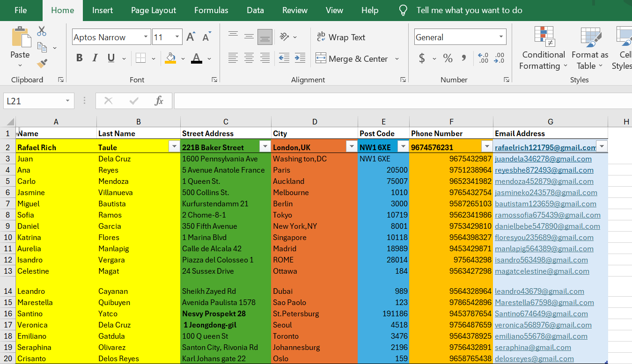Switch to the Formulas tab
The height and width of the screenshot is (364, 632).
point(211,10)
